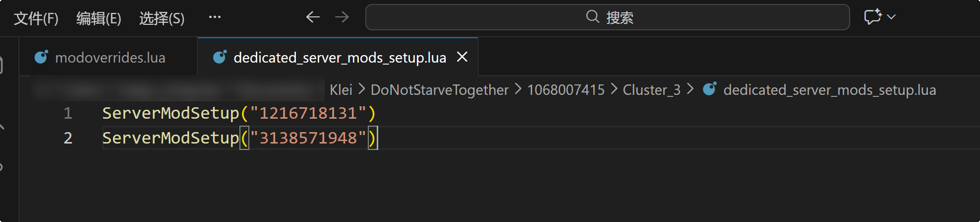Open the Cluster_3 breadcrumb folder
Image resolution: width=980 pixels, height=222 pixels.
[651, 90]
